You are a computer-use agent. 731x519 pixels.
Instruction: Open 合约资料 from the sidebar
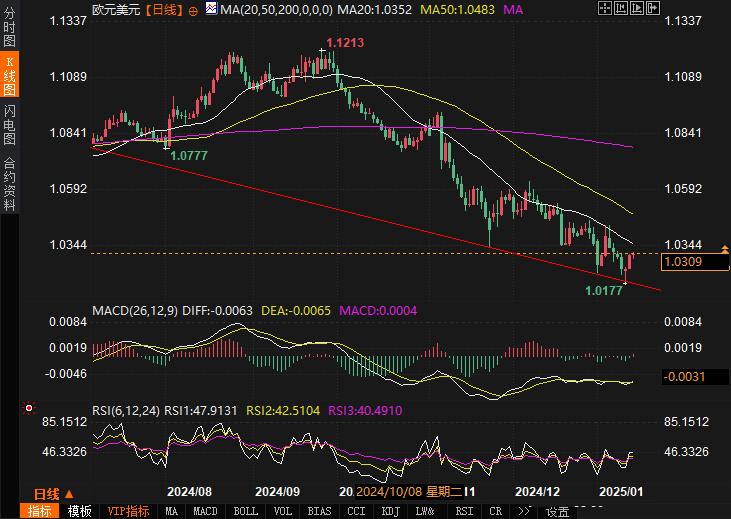point(9,183)
